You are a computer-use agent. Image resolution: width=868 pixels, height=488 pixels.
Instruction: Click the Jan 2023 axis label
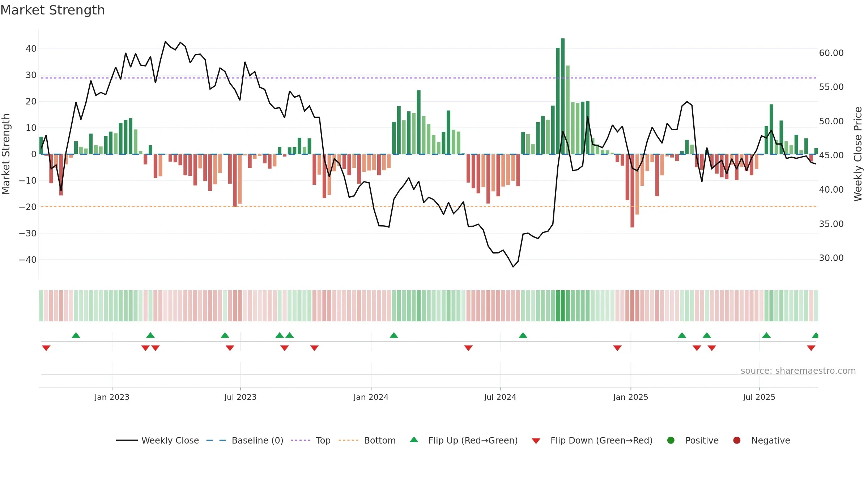112,397
